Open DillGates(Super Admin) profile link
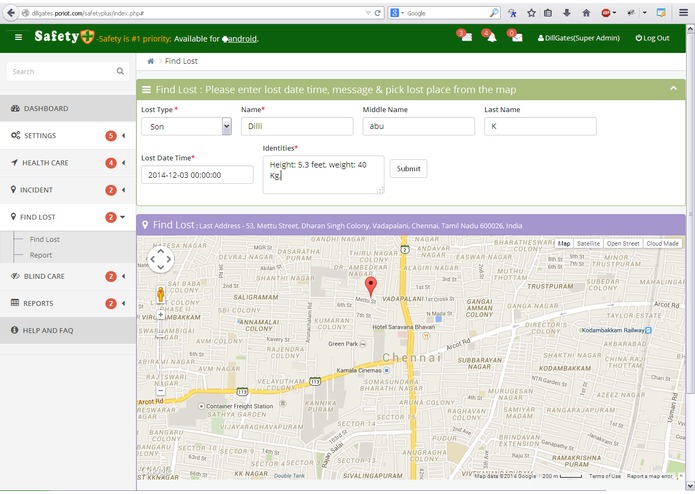Image resolution: width=695 pixels, height=494 pixels. tap(578, 38)
